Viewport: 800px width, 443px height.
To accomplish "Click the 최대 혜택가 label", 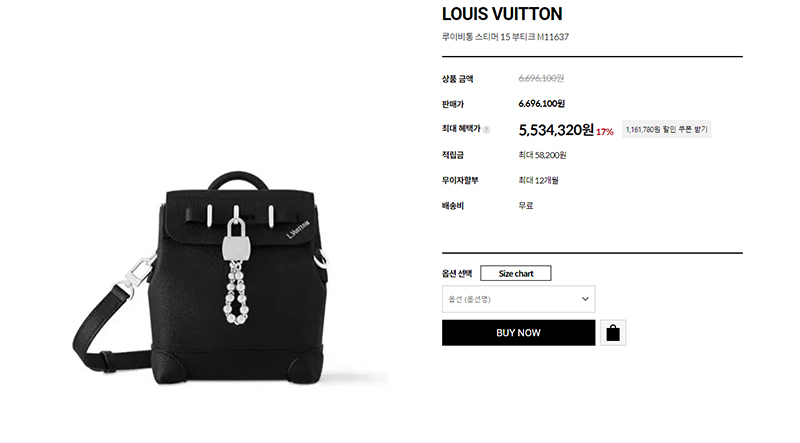I will point(461,129).
